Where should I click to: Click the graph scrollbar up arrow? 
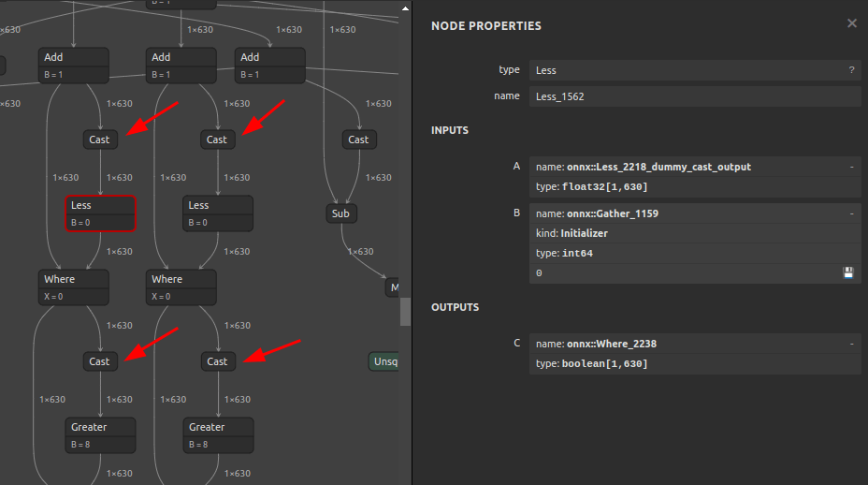tap(405, 8)
